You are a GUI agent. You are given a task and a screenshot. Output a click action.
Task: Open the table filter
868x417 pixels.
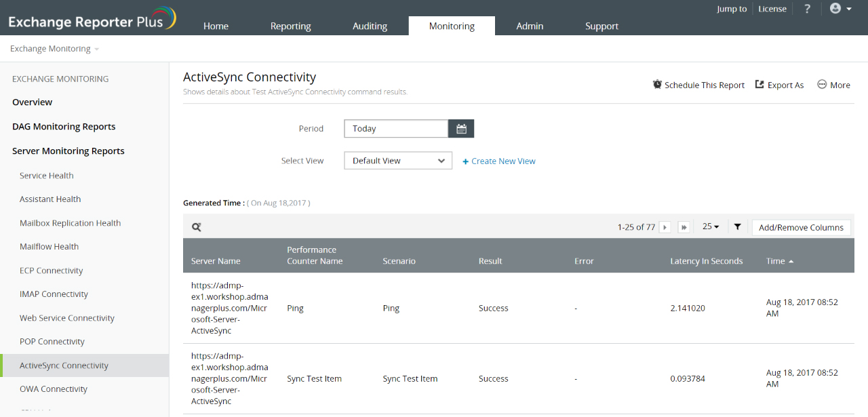tap(737, 227)
